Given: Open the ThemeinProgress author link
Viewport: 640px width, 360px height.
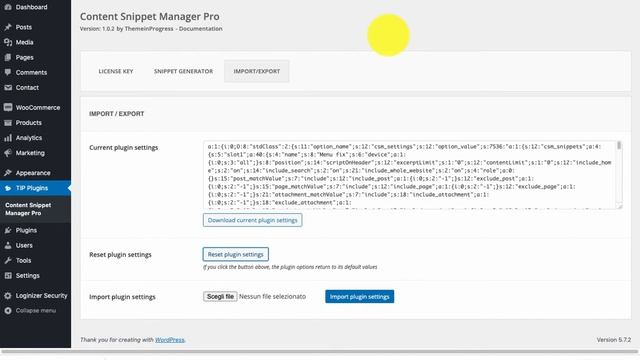Looking at the screenshot, I should click(149, 29).
